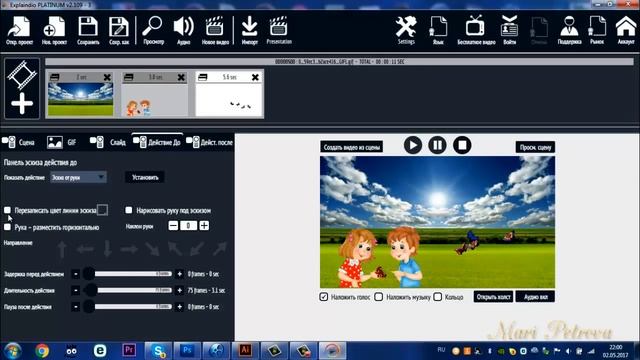
Task: Open the Presentation clapperboard icon
Action: (x=279, y=30)
